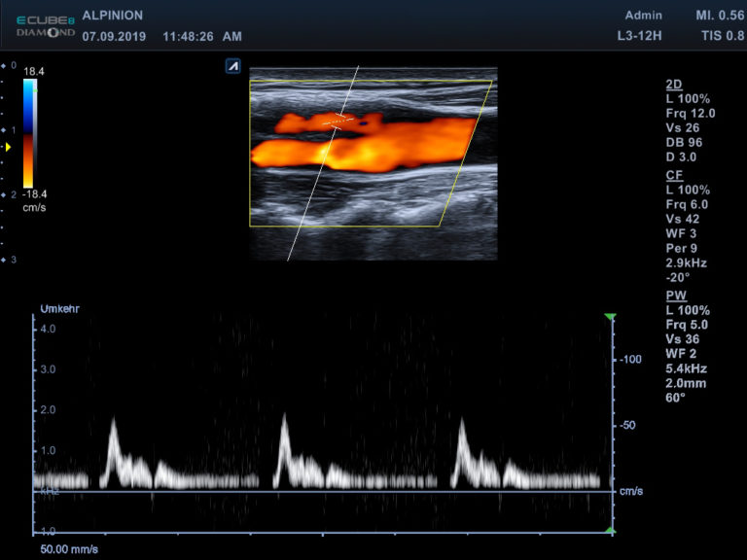The width and height of the screenshot is (747, 560).
Task: Click the L3-12H transducer label
Action: coord(640,37)
